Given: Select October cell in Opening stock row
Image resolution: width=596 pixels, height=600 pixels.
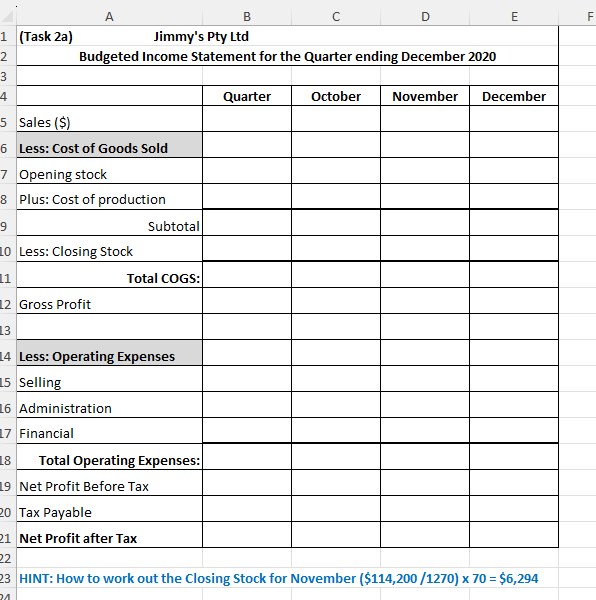Looking at the screenshot, I should point(336,171).
